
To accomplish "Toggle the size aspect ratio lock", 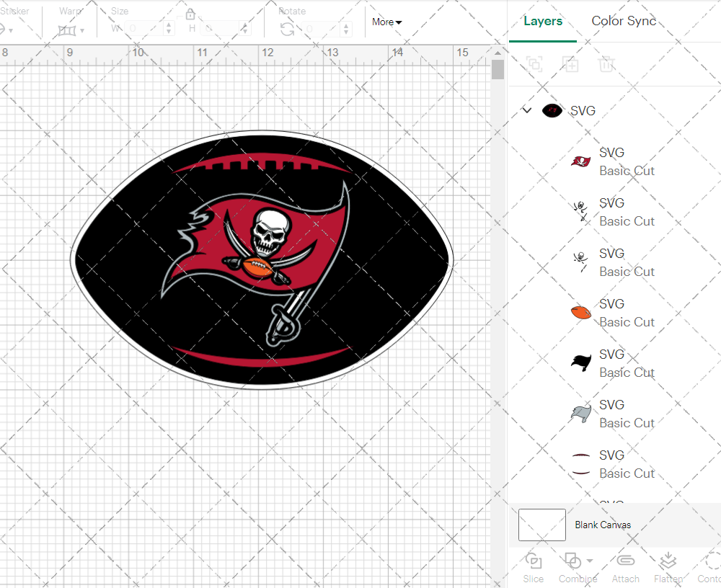I will pyautogui.click(x=190, y=14).
